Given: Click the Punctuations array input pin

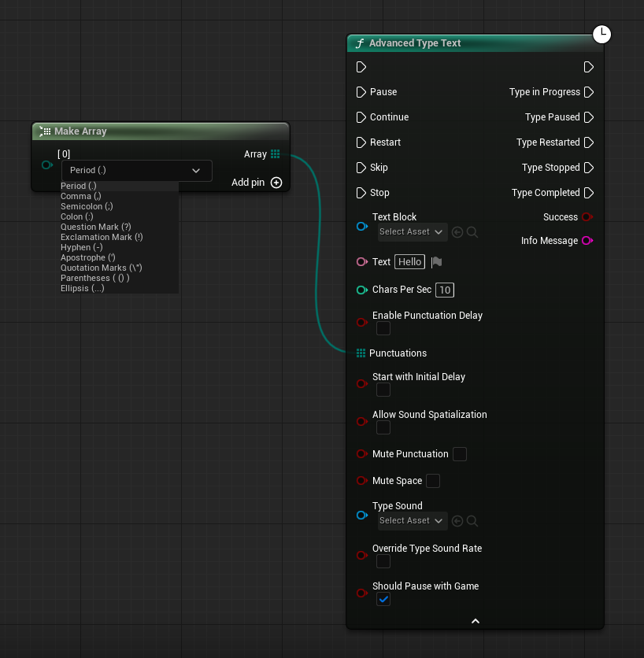Looking at the screenshot, I should (x=361, y=353).
